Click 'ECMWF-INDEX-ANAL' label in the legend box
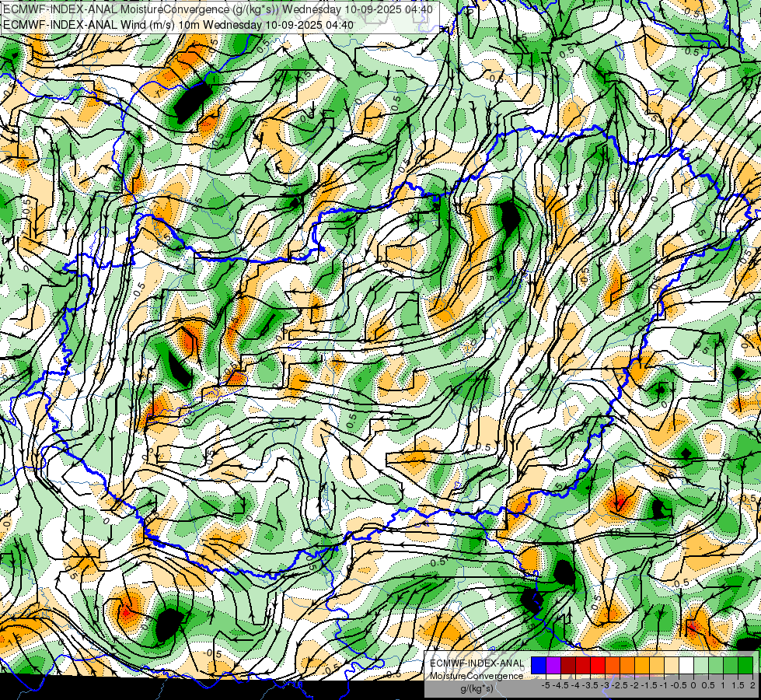 click(x=476, y=663)
